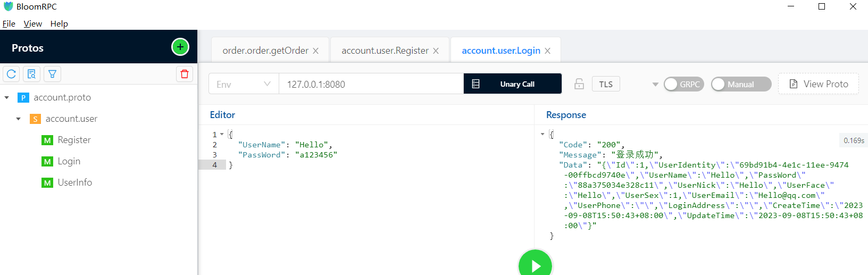This screenshot has height=275, width=868.
Task: Toggle the Manual switch
Action: point(741,84)
